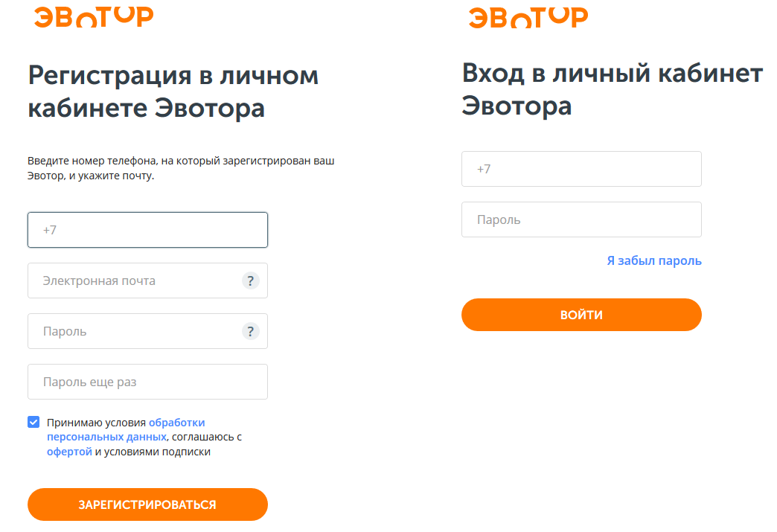
Task: Focus the +7 phone field in login form
Action: coord(581,169)
